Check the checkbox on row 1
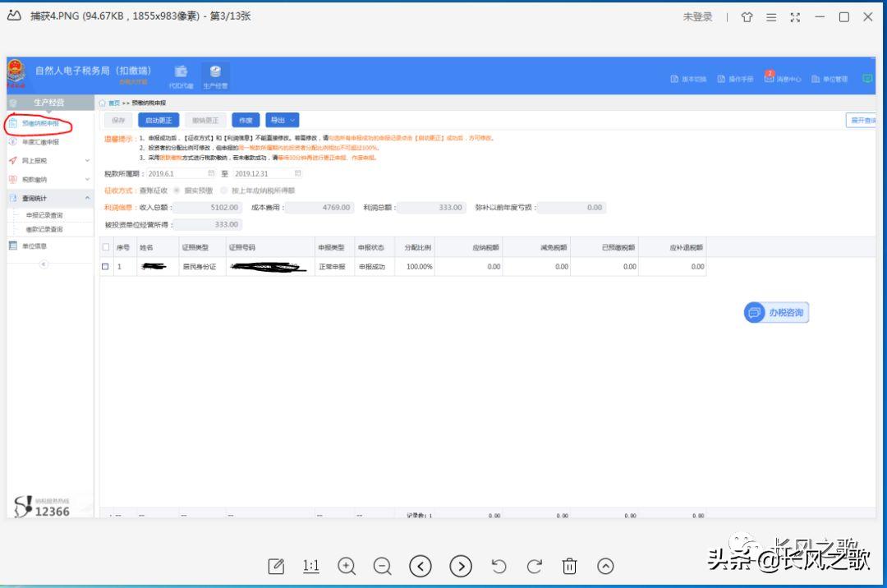The image size is (887, 588). [x=105, y=266]
